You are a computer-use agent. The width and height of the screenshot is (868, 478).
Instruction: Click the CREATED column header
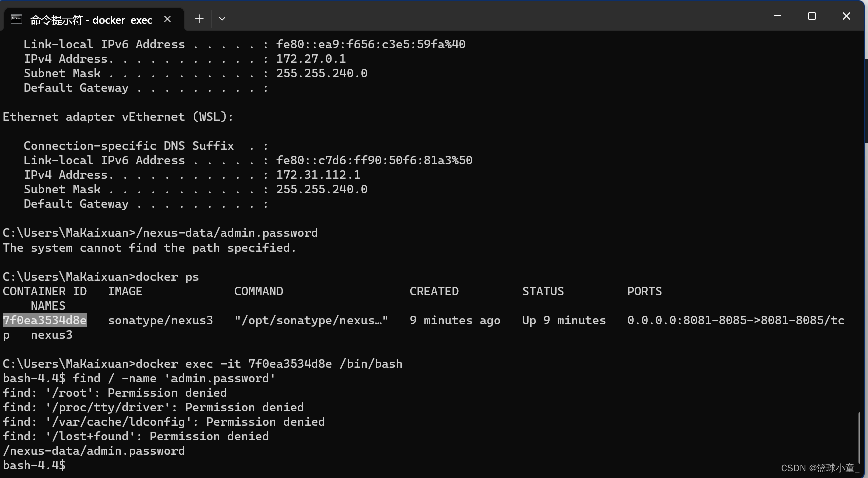tap(434, 291)
